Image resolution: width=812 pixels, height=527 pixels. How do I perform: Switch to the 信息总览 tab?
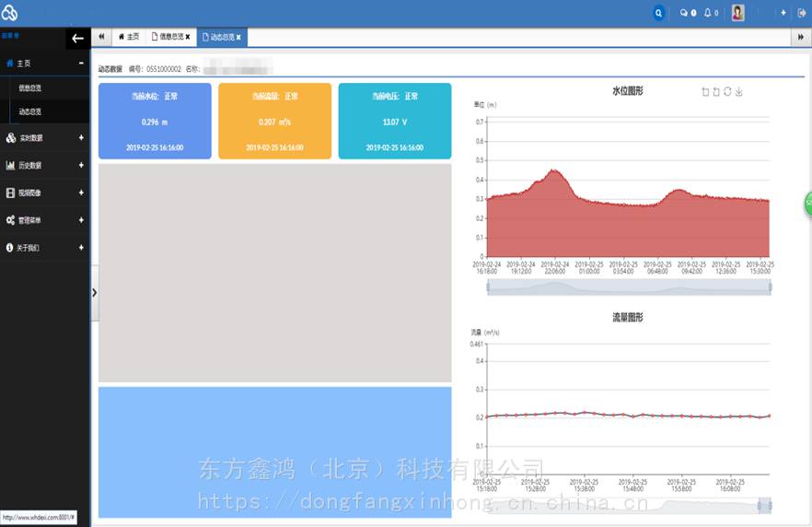click(169, 37)
